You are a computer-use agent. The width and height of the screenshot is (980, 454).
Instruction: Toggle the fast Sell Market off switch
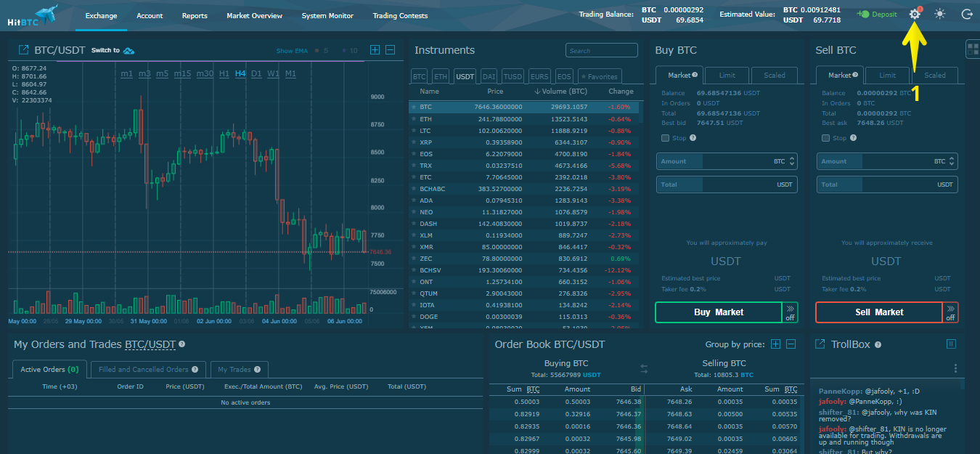point(950,312)
